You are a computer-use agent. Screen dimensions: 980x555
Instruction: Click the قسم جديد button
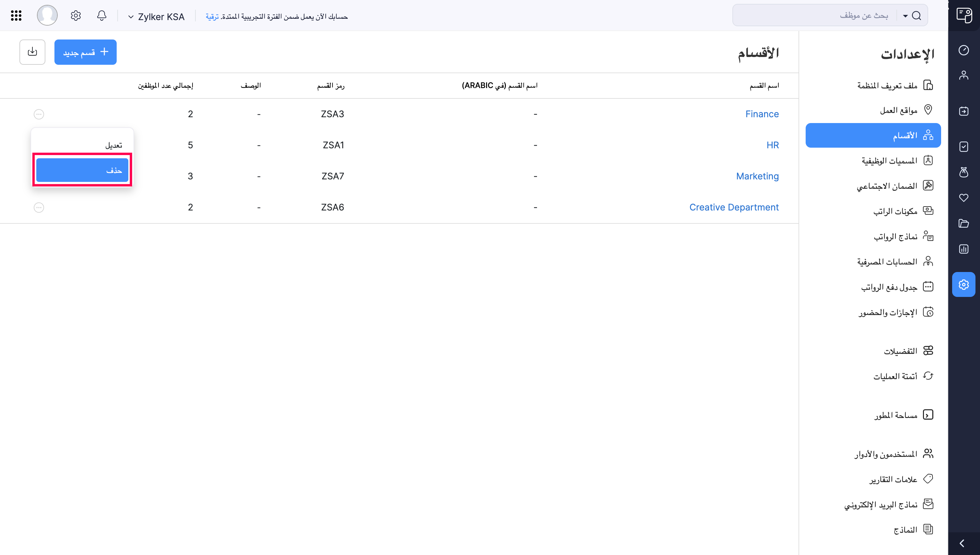[x=86, y=52]
